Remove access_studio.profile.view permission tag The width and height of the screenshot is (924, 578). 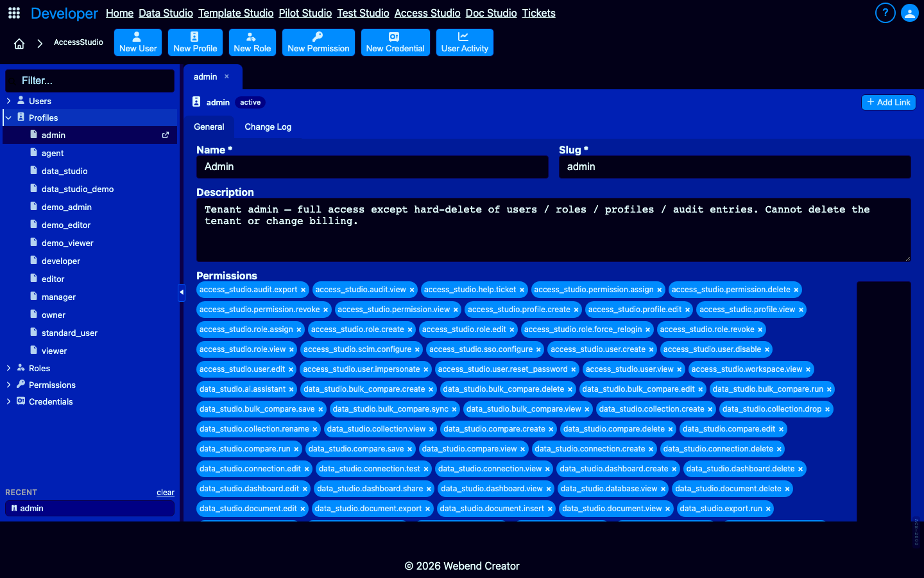(x=801, y=310)
